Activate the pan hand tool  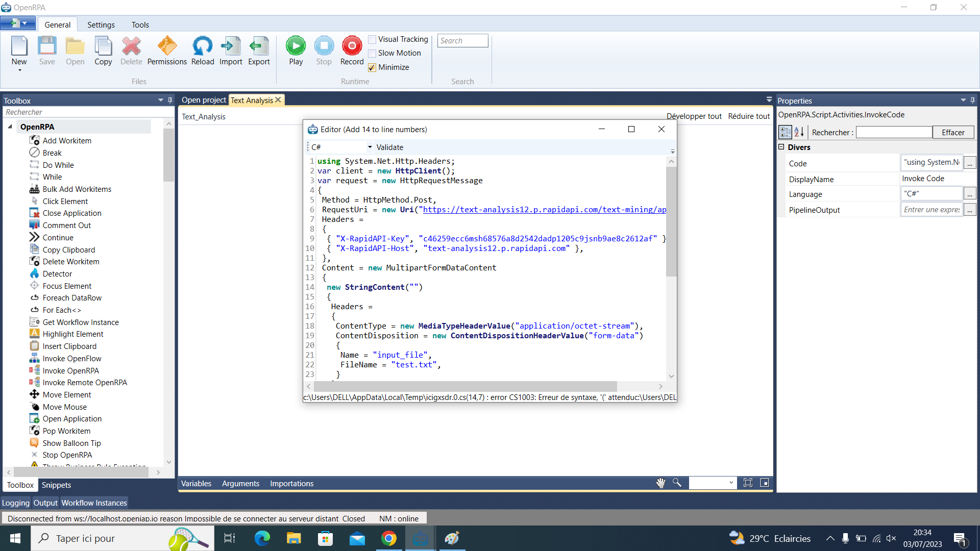660,483
